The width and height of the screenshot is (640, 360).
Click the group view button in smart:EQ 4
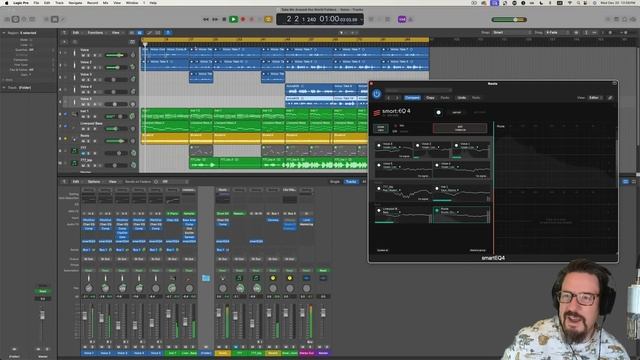(x=381, y=128)
